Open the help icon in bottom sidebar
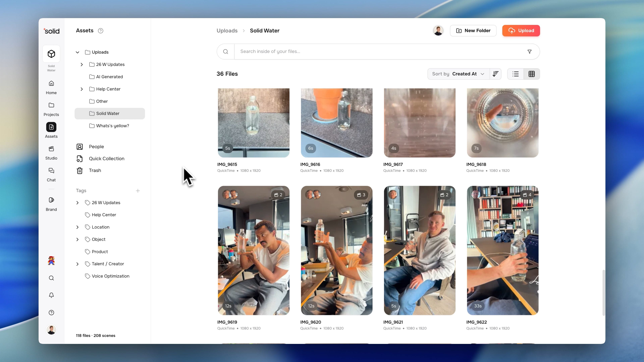 coord(51,313)
